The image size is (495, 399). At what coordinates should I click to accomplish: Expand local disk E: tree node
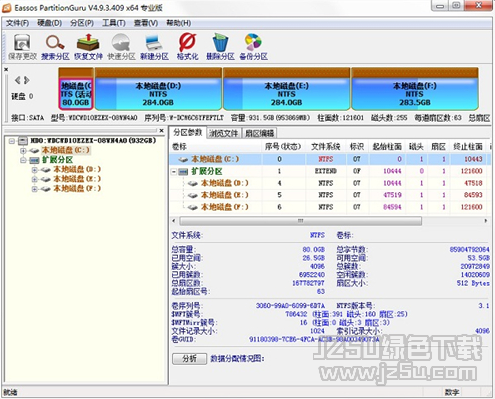[x=35, y=179]
